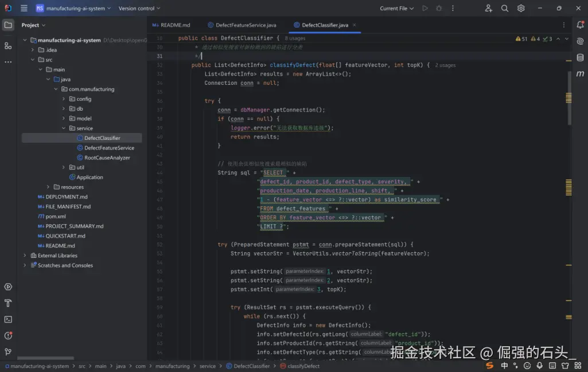Switch to the README.md editor tab
The width and height of the screenshot is (588, 372).
[x=171, y=25]
